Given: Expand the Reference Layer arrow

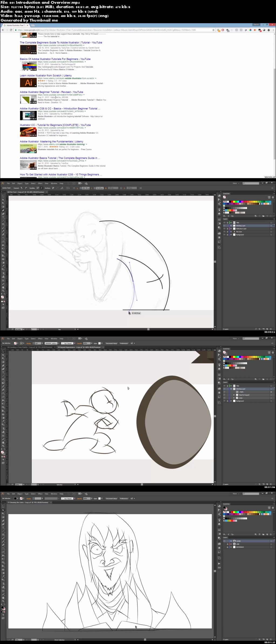Looking at the screenshot, I should pyautogui.click(x=231, y=229).
